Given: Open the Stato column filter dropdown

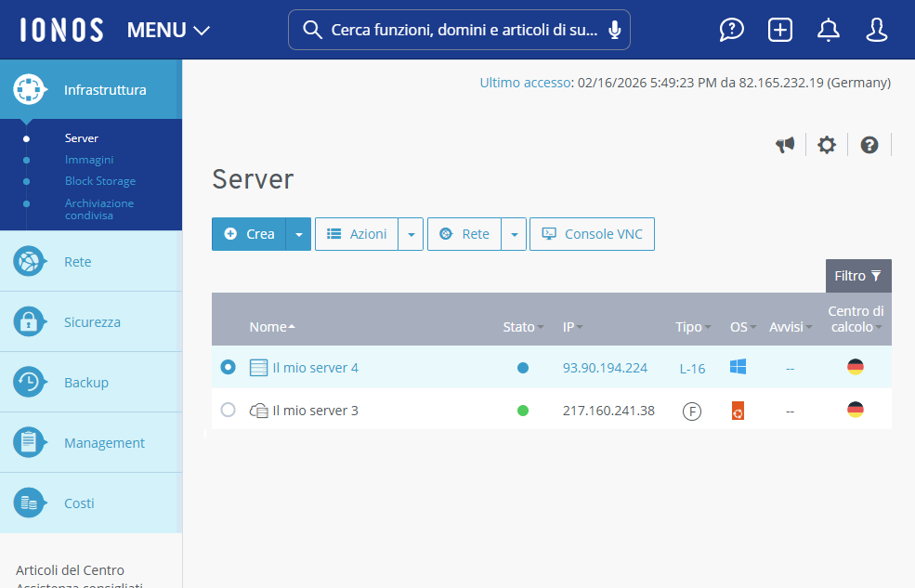Looking at the screenshot, I should coord(540,327).
